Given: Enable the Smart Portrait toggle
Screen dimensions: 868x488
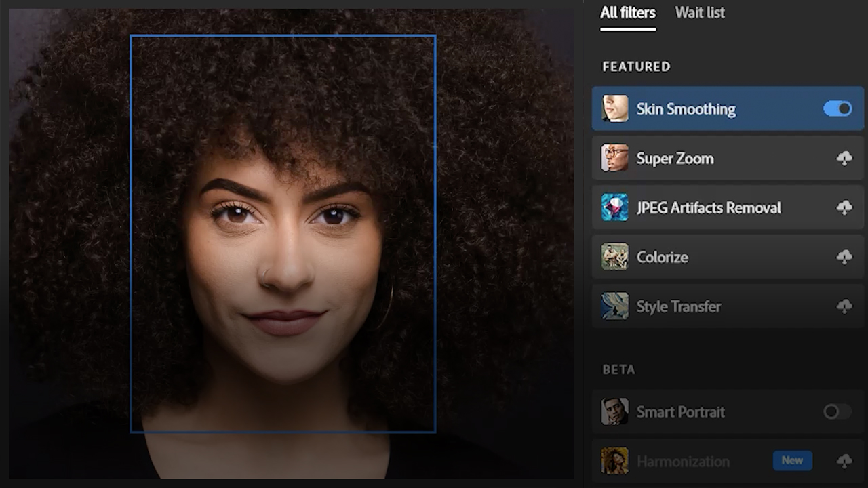Looking at the screenshot, I should point(837,411).
